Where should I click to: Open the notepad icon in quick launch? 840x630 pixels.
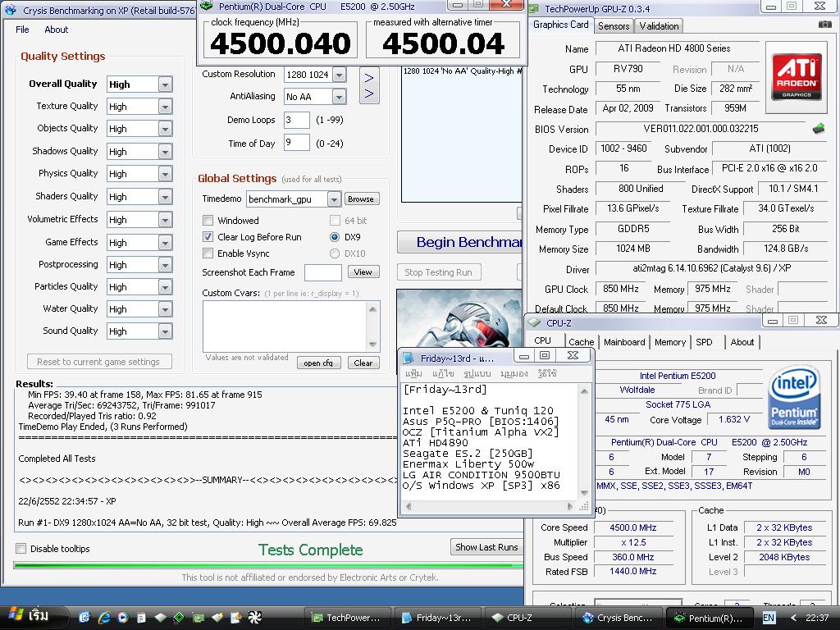[x=141, y=617]
